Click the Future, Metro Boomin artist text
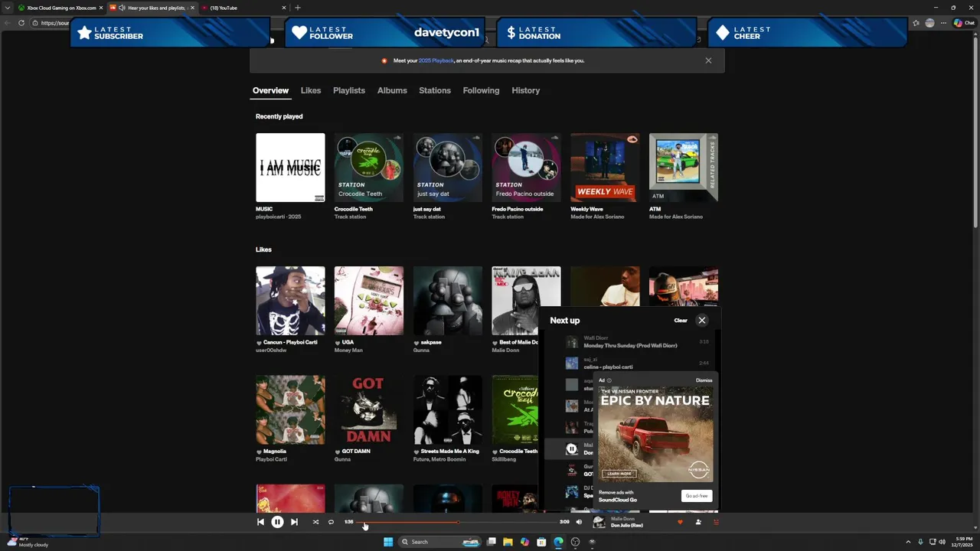 [440, 458]
